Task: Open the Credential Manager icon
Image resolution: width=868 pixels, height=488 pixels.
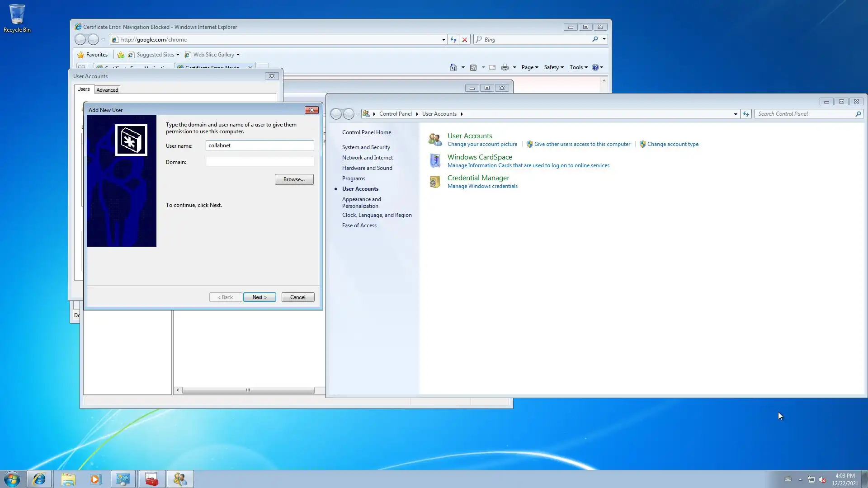Action: [x=434, y=182]
